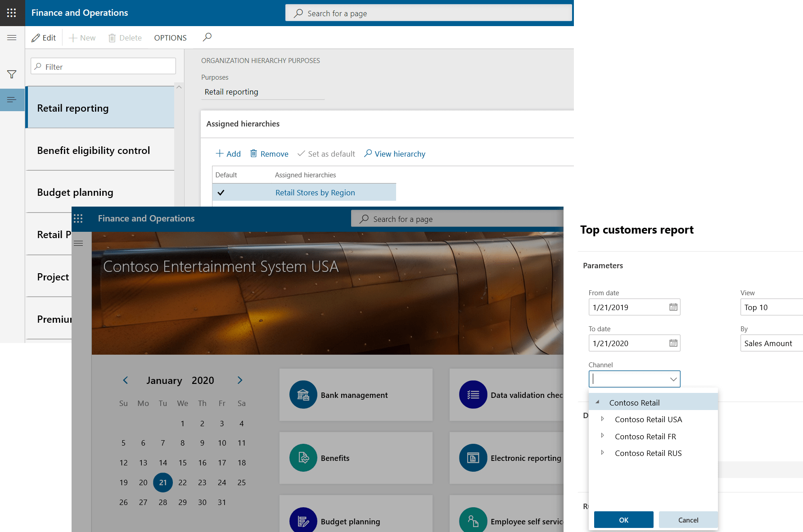803x532 pixels.
Task: Open the app launcher waffle icon
Action: pyautogui.click(x=12, y=13)
